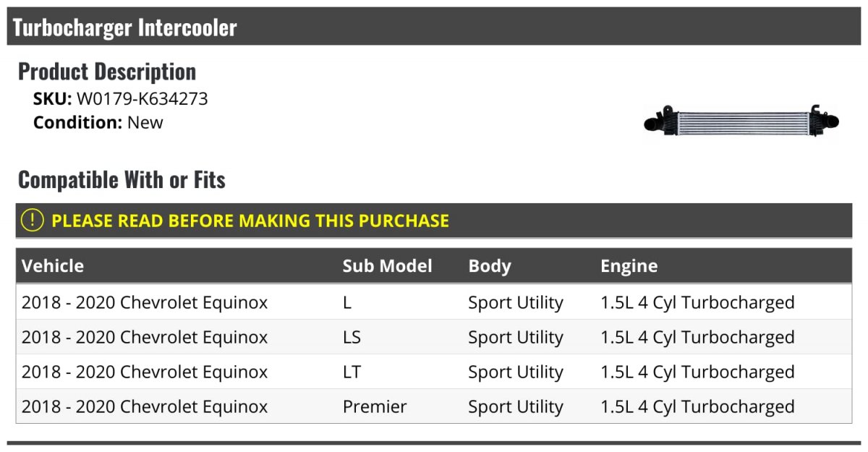The image size is (868, 452).
Task: Select the Equinox row with sub model Premier
Action: (434, 406)
